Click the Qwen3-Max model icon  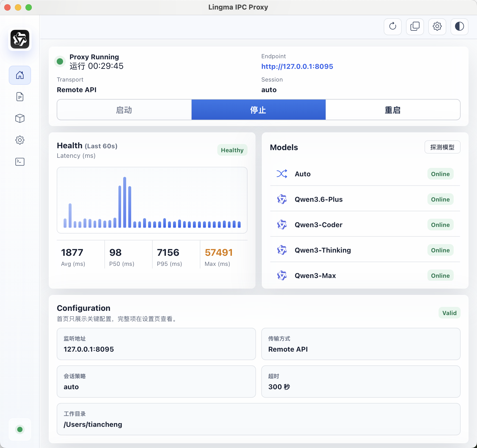282,276
